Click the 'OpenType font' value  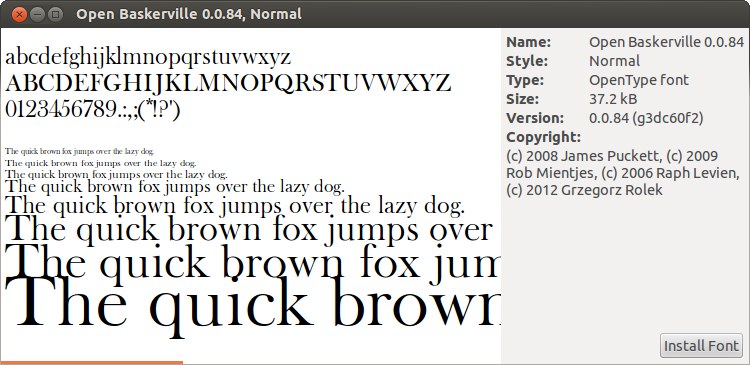coord(639,80)
